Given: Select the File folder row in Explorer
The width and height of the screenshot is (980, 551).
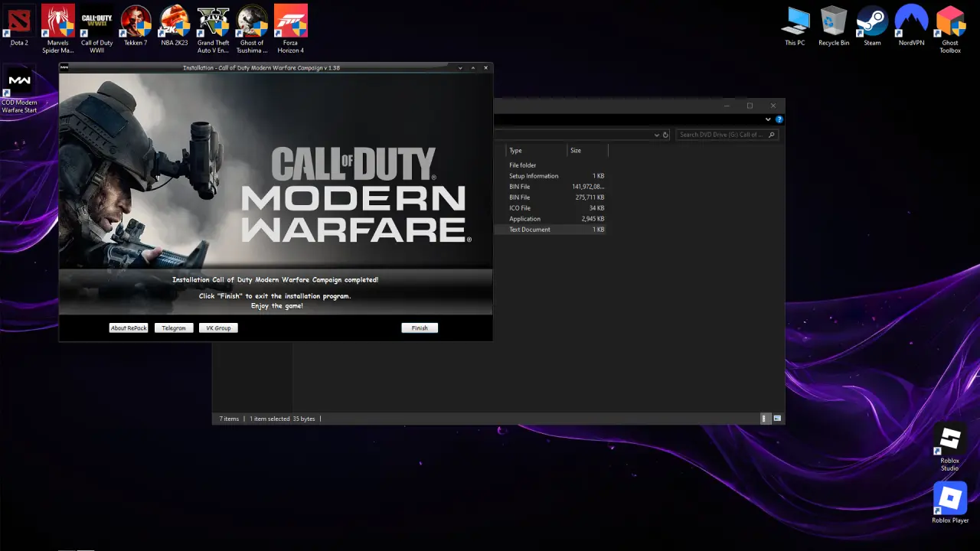Looking at the screenshot, I should (x=550, y=165).
